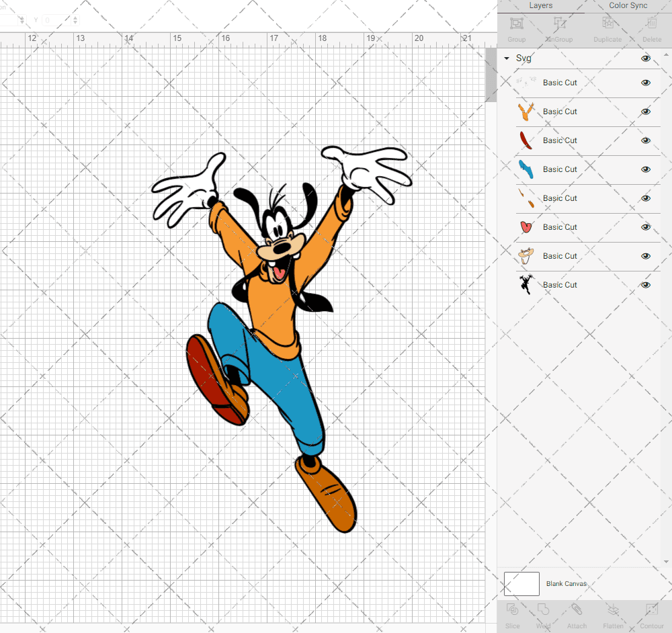
Task: Hide the red tongue Basic Cut layer
Action: coord(646,227)
